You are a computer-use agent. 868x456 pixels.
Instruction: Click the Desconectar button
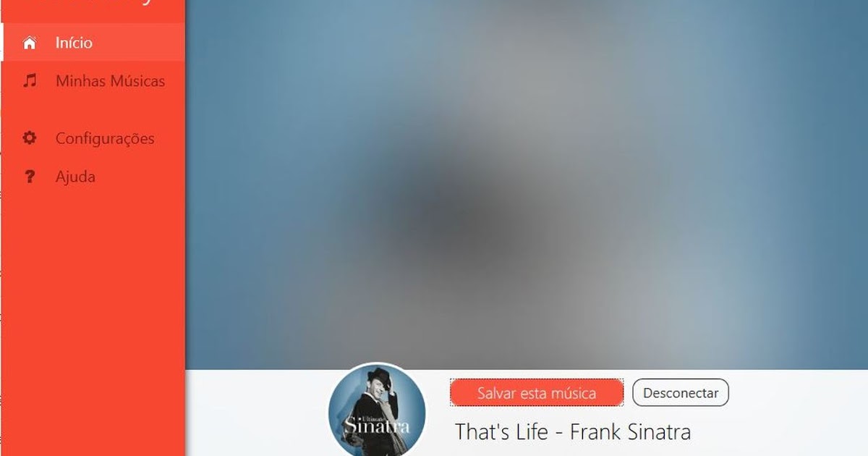click(x=681, y=393)
